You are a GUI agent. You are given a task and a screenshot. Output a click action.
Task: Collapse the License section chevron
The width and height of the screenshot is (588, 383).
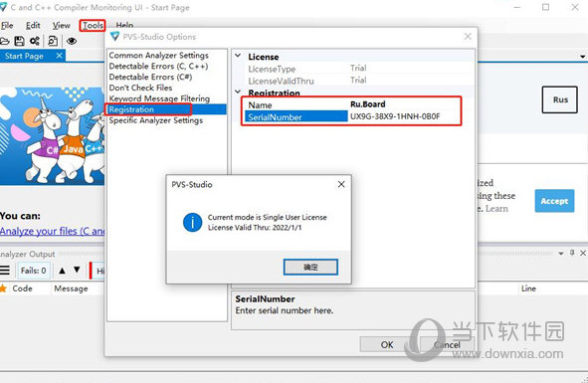click(x=238, y=56)
